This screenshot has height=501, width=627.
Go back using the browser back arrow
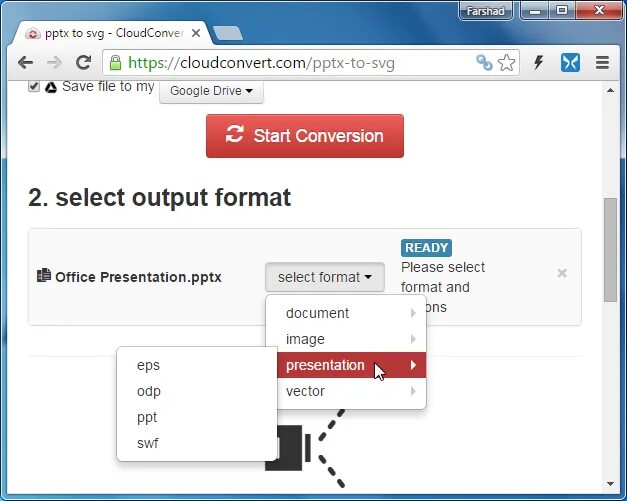click(25, 63)
